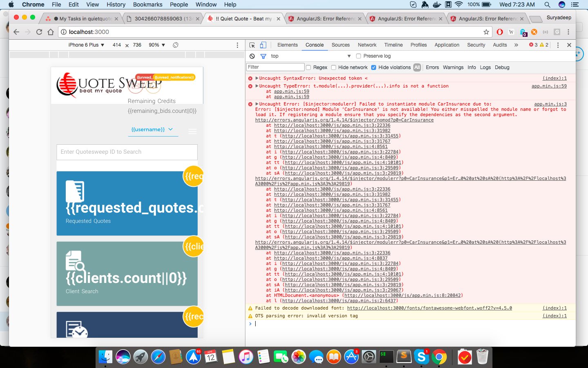The image size is (588, 368).
Task: Open Skype from the Dock
Action: point(421,357)
